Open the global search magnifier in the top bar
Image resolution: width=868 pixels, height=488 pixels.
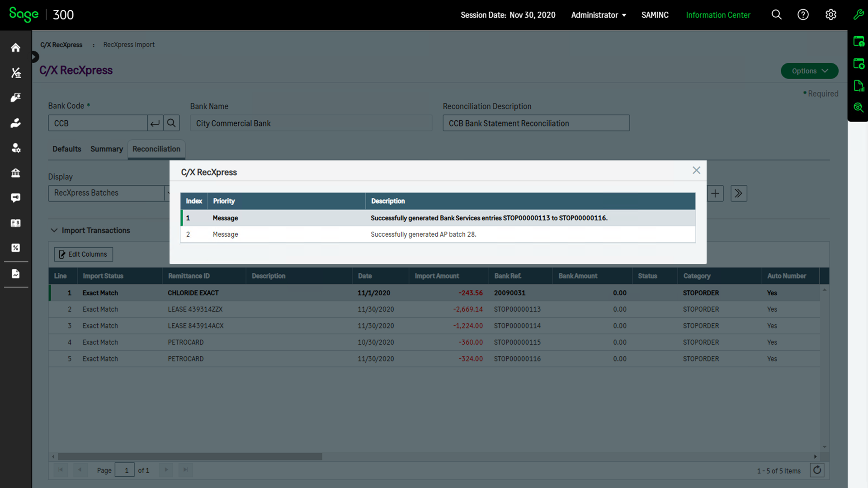pyautogui.click(x=776, y=14)
